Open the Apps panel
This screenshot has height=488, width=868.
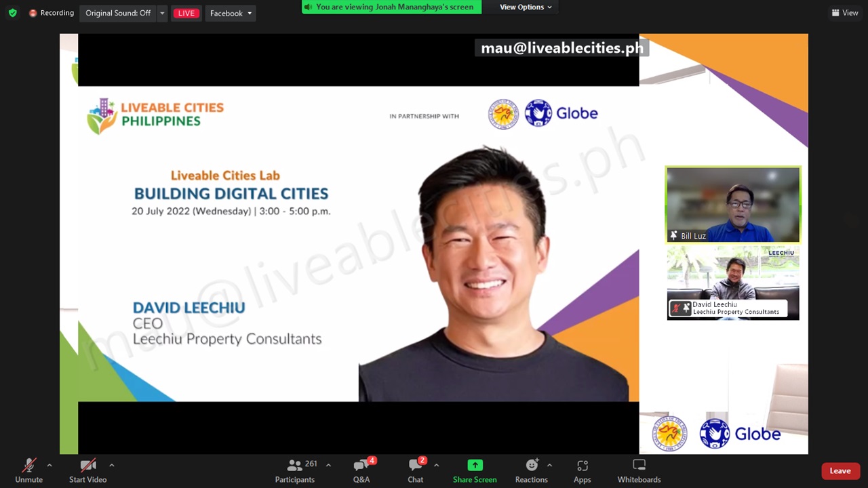pos(583,470)
